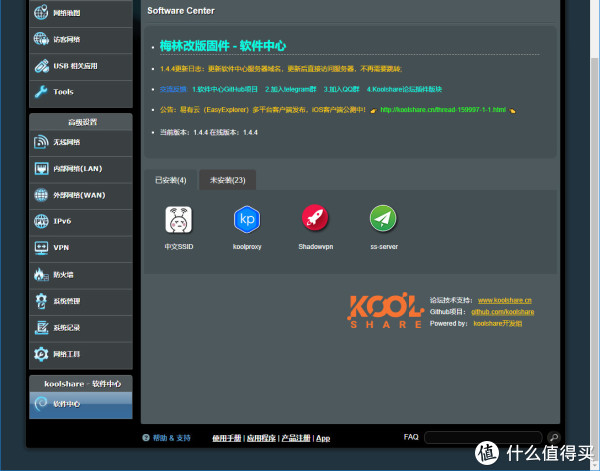This screenshot has width=600, height=471.
Task: Launch the Shadowvpn rocket icon
Action: point(315,218)
